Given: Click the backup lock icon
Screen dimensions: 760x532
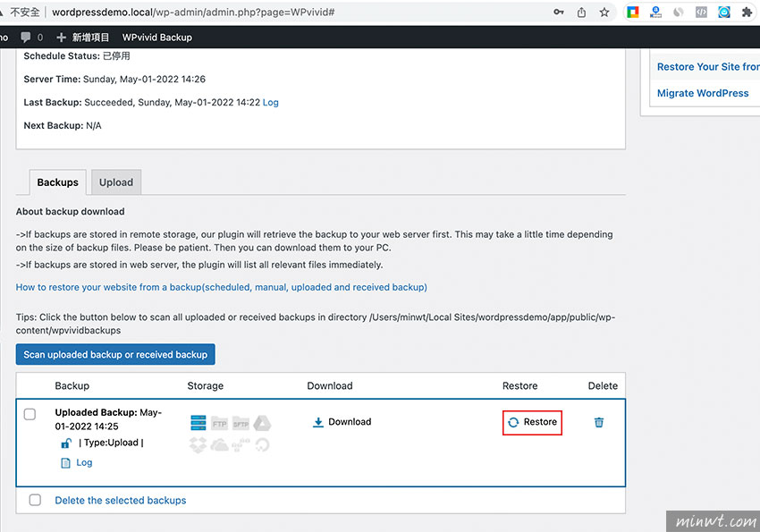Looking at the screenshot, I should 66,443.
